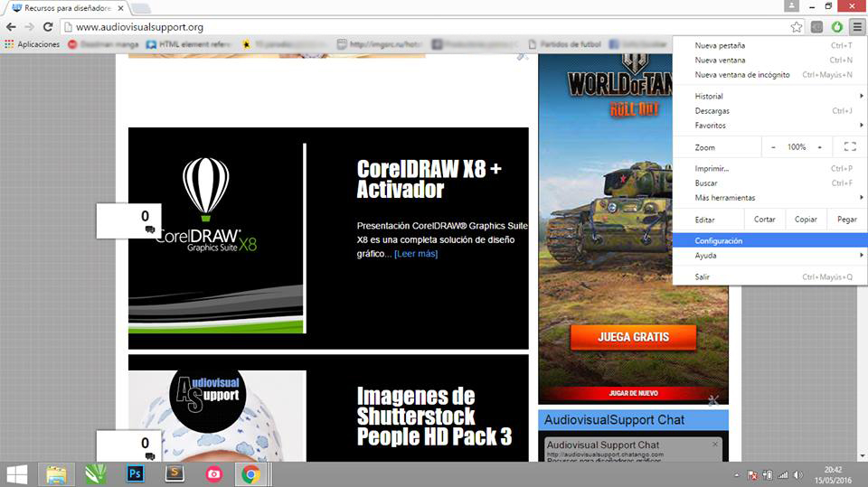Screen dimensions: 868x487
Task: Open File Explorer from the taskbar
Action: (x=56, y=475)
